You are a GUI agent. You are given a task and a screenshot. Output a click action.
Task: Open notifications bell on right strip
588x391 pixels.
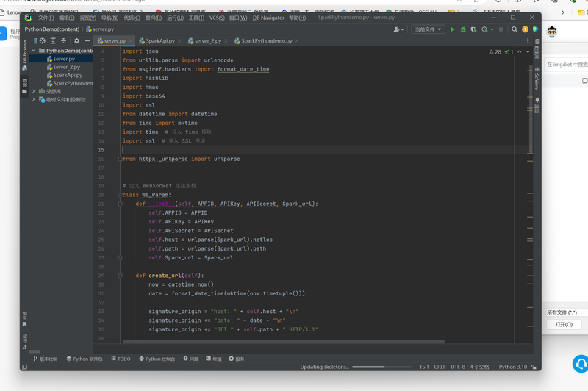(537, 100)
